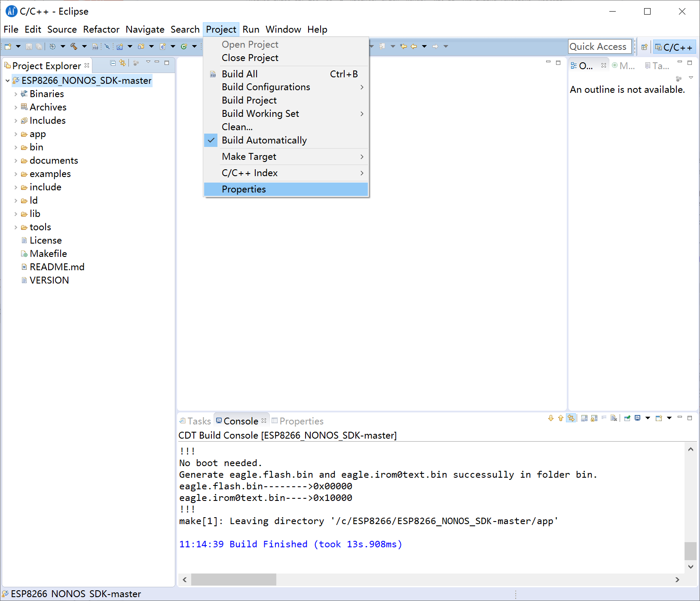Click the console vertical scrollbar thumb
Image resolution: width=700 pixels, height=601 pixels.
(691, 551)
